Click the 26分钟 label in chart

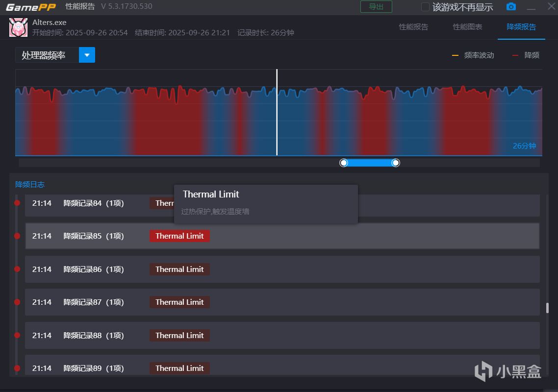tap(524, 146)
